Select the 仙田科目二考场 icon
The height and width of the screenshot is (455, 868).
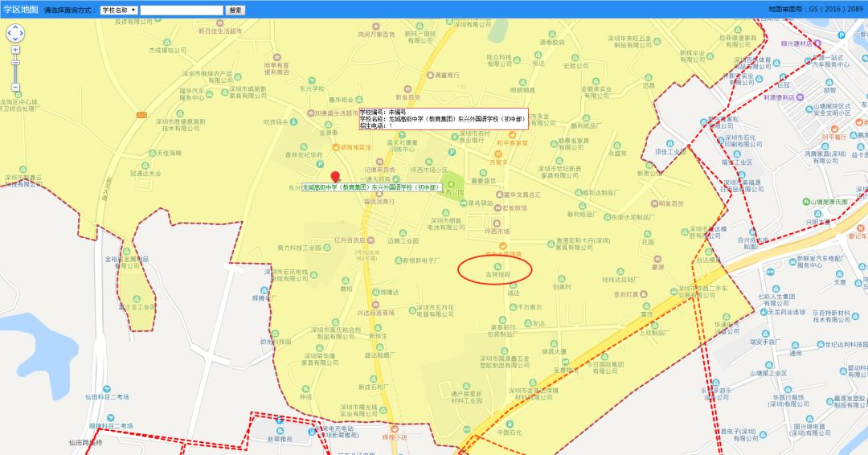pos(107,389)
